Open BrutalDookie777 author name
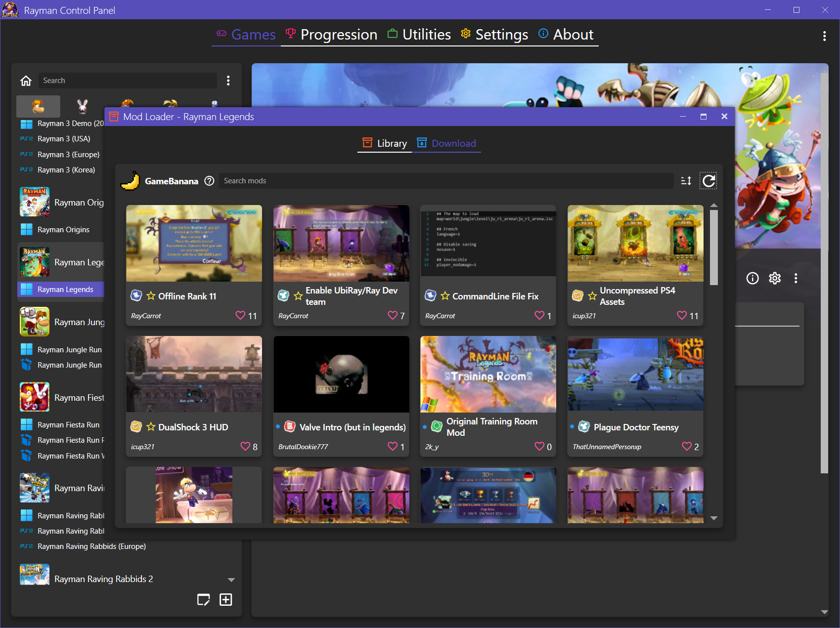The width and height of the screenshot is (840, 628). point(303,447)
